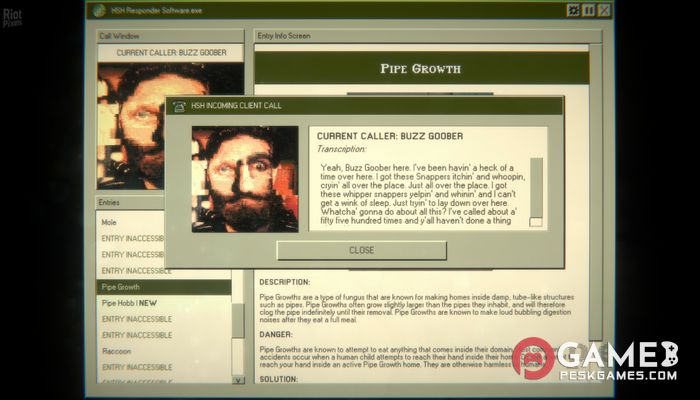700x400 pixels.
Task: Click the Entry Info Screen vertical scrollbar
Action: pos(596,192)
